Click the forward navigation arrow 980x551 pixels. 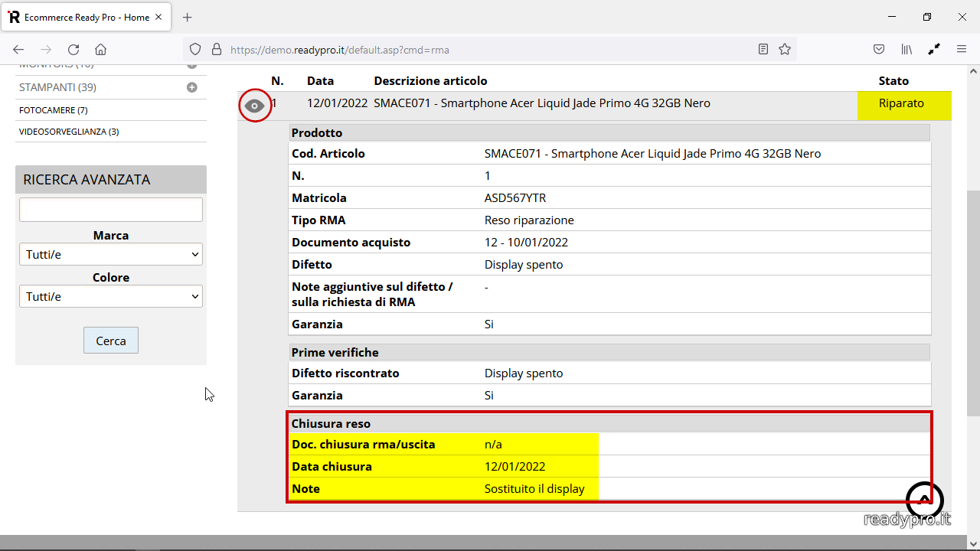coord(46,50)
